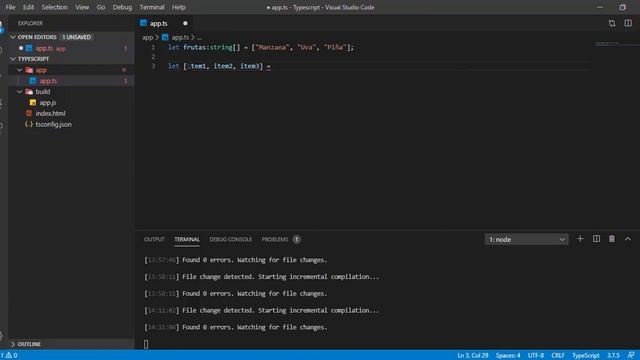Open the File menu
The width and height of the screenshot is (640, 360).
(x=10, y=7)
